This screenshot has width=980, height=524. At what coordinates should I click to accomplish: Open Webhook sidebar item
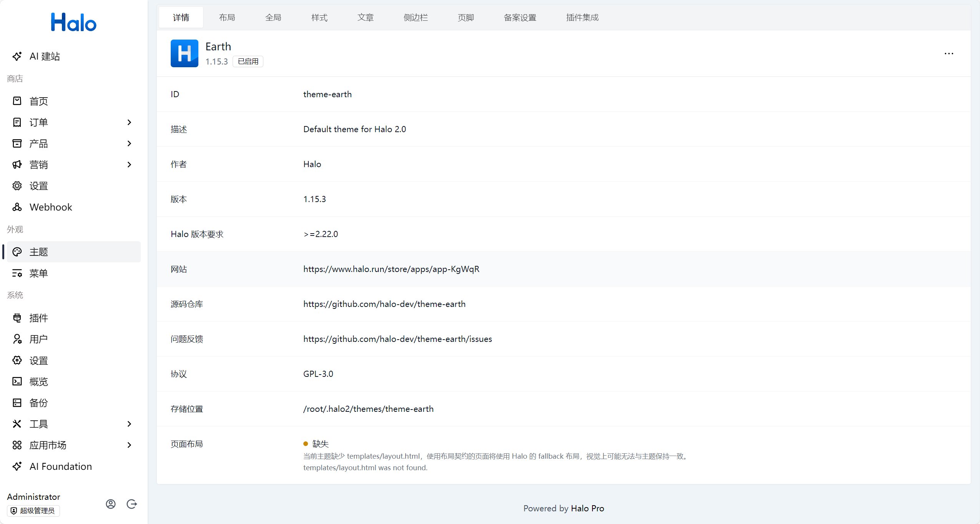74,207
